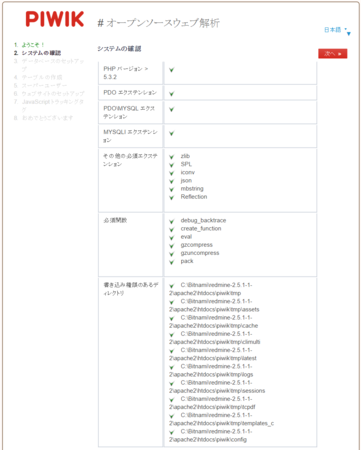Click the PDO\MYSQL エクステンション label
Viewport: 361px width, 450px height.
(x=129, y=113)
